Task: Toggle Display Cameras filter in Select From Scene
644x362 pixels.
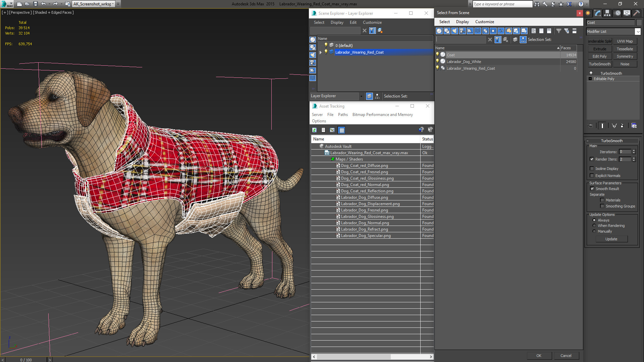Action: 462,31
